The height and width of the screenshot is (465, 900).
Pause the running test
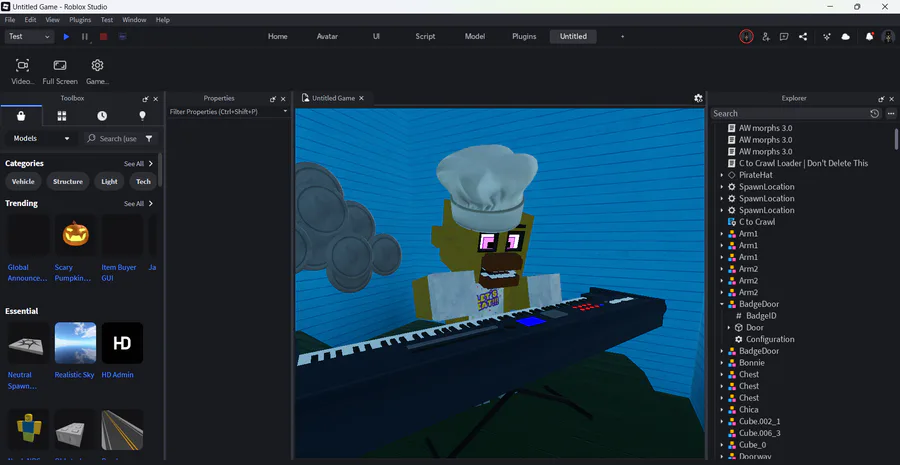[85, 36]
